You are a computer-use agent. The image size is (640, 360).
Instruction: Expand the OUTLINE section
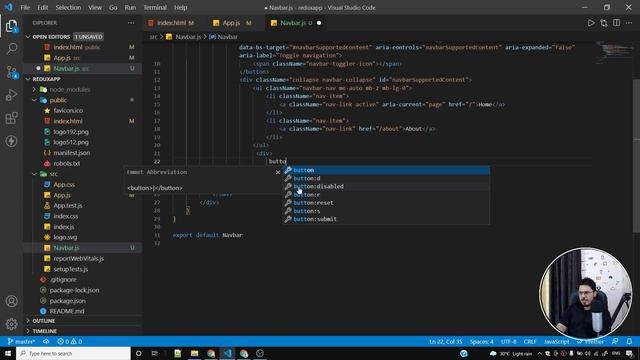(x=82, y=321)
